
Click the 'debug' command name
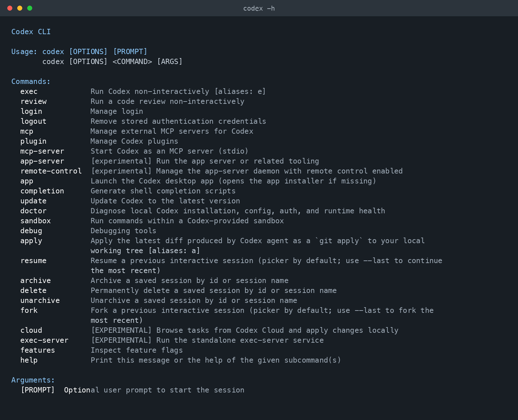point(31,231)
